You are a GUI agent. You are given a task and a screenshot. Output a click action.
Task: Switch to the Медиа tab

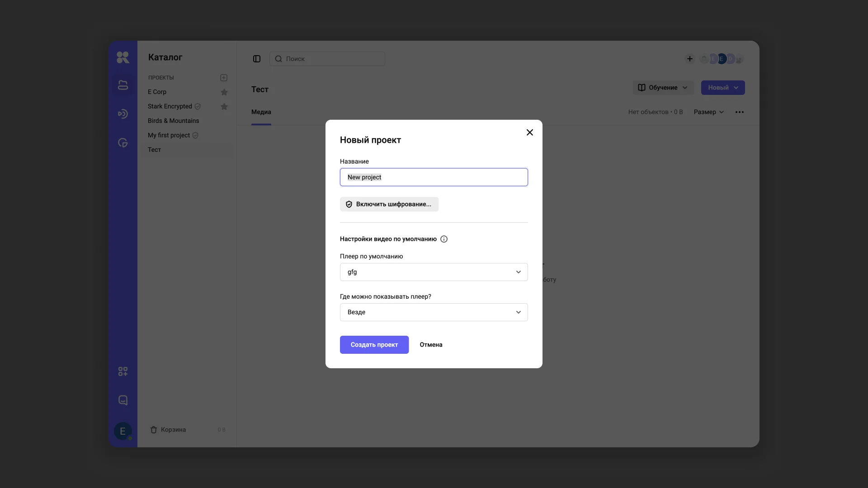coord(261,113)
